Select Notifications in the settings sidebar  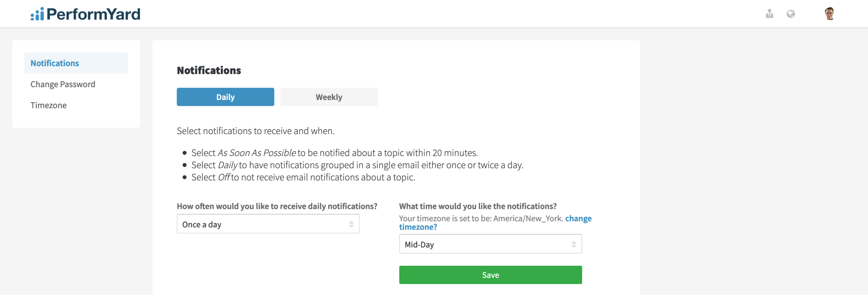pyautogui.click(x=55, y=63)
